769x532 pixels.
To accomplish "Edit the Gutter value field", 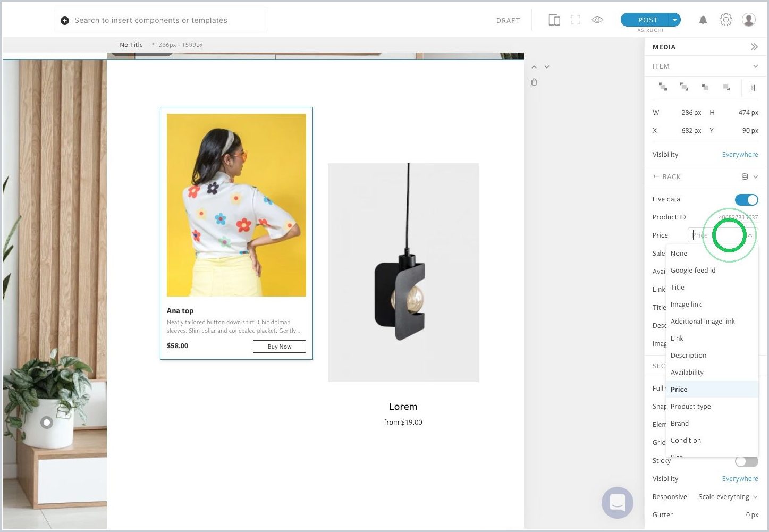I will coord(752,515).
